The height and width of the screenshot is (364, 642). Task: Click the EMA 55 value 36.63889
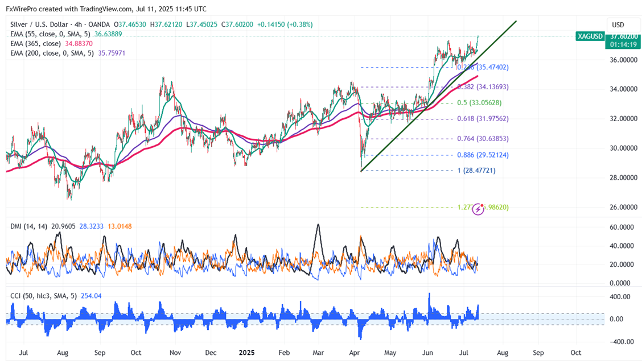click(108, 34)
